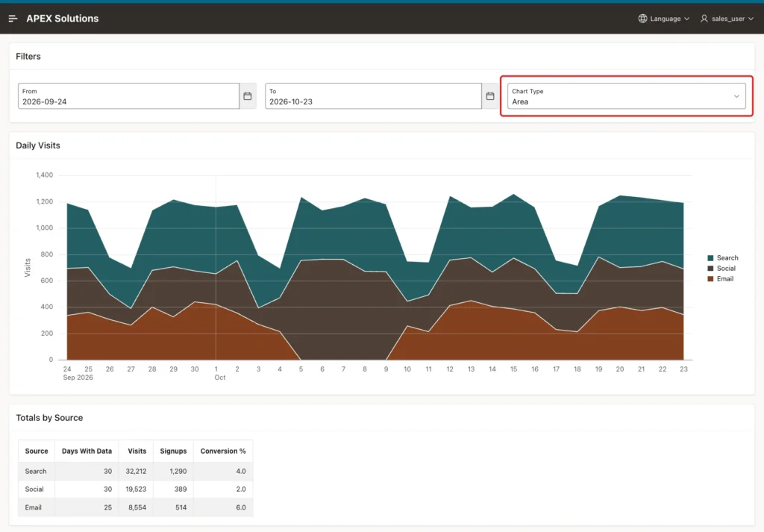Image resolution: width=764 pixels, height=532 pixels.
Task: Sort by the Signups column header
Action: pyautogui.click(x=173, y=451)
